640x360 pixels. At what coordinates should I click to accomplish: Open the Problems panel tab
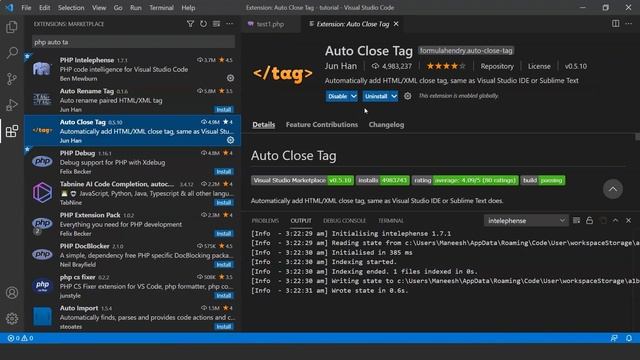coord(265,220)
